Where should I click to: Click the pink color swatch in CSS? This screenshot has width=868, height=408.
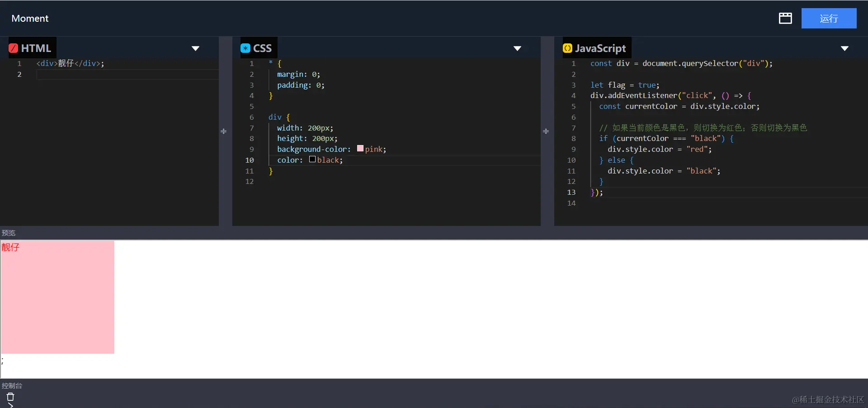click(360, 148)
